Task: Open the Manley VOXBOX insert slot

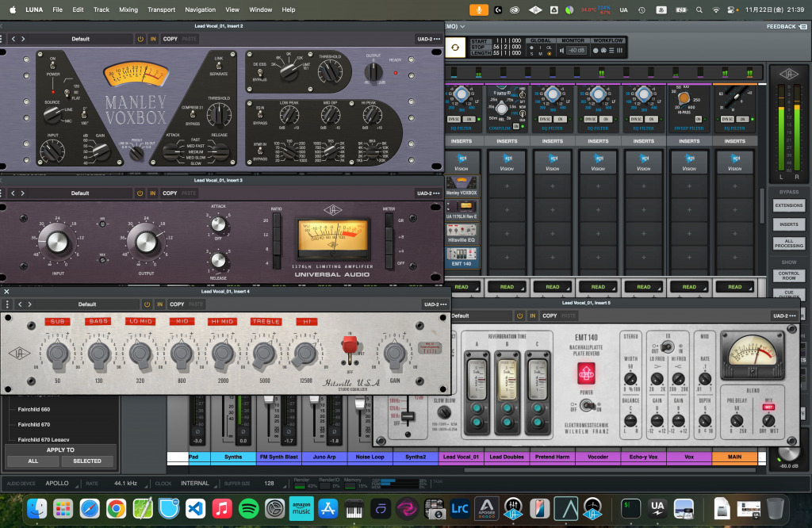Action: pos(462,186)
